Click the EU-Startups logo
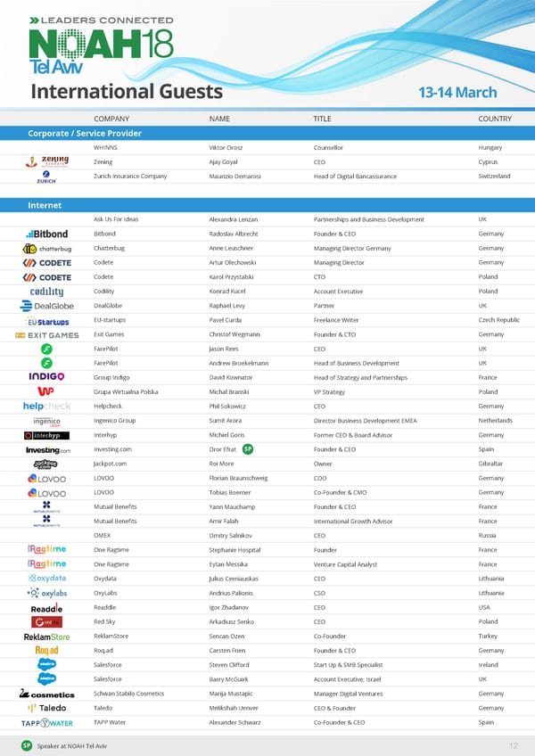Image resolution: width=535 pixels, height=756 pixels. tap(46, 320)
